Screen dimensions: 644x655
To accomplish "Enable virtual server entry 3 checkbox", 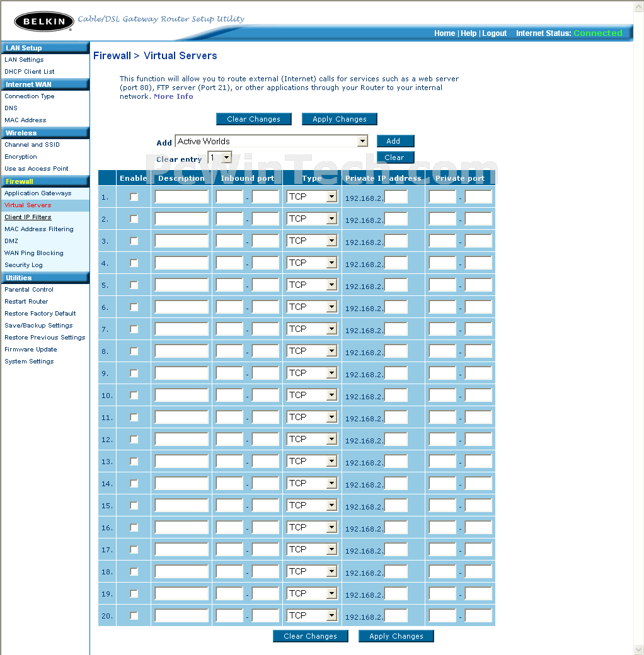I will pyautogui.click(x=134, y=241).
